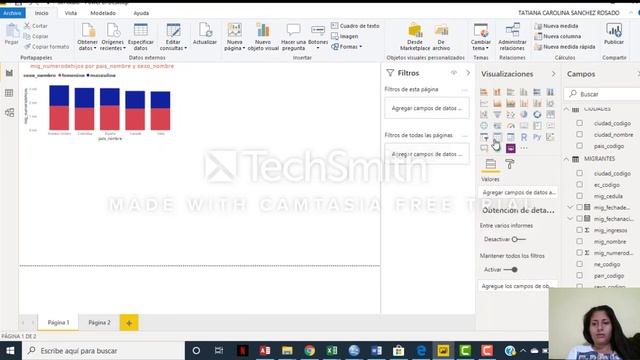Click Especificar datos table icon
The image size is (640, 360).
141,31
